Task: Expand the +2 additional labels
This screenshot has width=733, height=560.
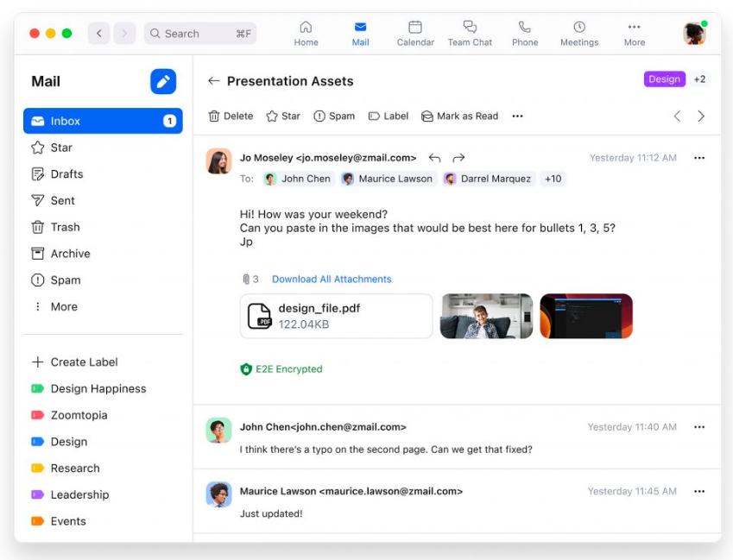Action: coord(699,79)
